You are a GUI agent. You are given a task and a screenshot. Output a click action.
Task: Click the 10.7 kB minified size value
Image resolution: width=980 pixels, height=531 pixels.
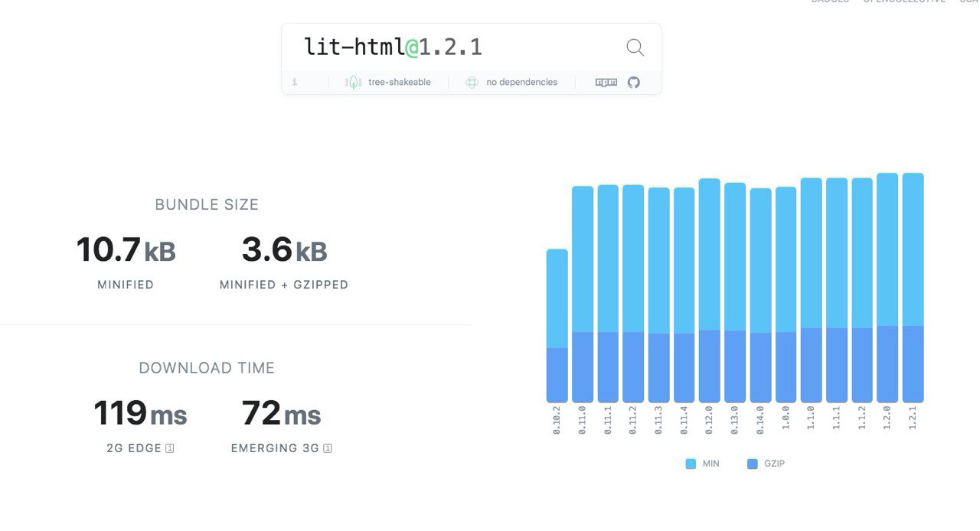126,249
